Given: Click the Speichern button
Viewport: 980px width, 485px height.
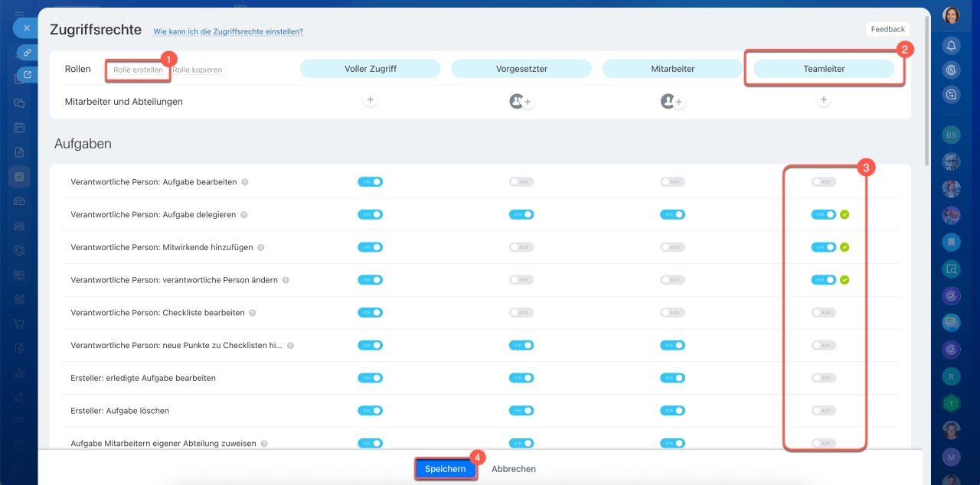Looking at the screenshot, I should [x=445, y=469].
